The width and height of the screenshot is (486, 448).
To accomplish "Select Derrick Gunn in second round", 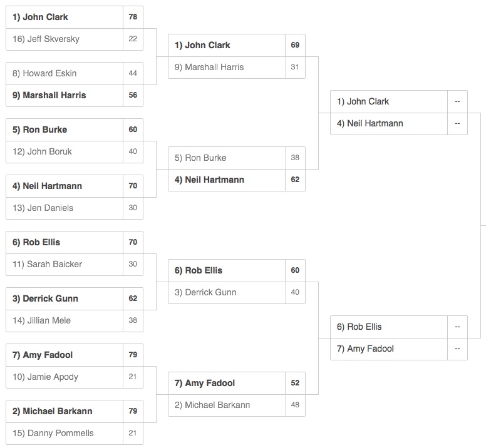I will pyautogui.click(x=237, y=293).
